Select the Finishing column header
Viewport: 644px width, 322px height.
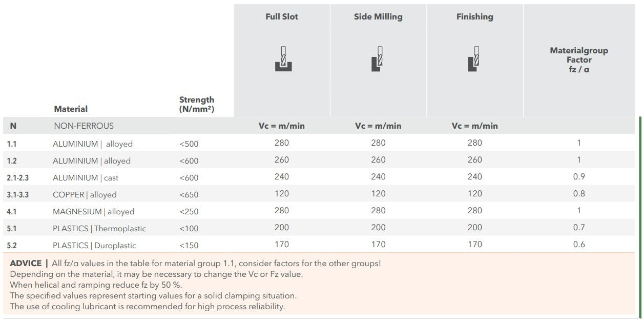point(474,16)
